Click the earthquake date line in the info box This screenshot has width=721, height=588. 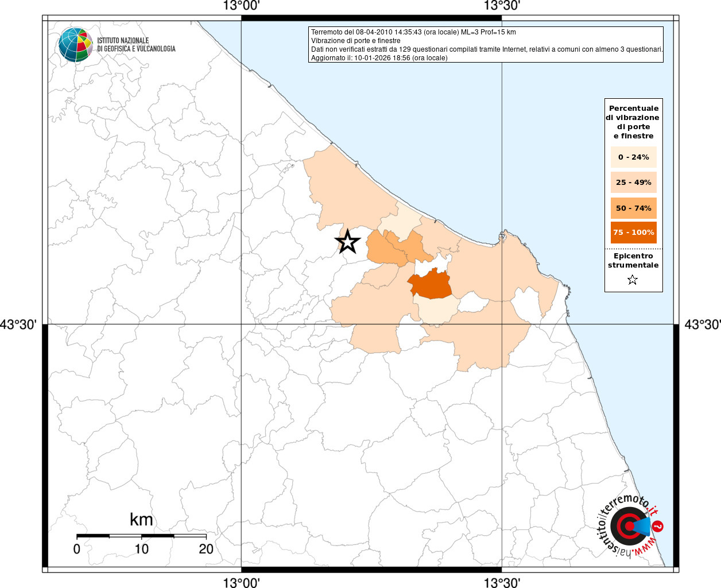[413, 32]
